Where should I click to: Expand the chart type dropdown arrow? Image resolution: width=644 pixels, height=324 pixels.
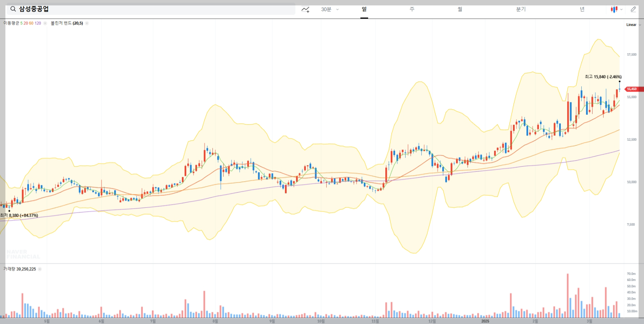tap(621, 10)
